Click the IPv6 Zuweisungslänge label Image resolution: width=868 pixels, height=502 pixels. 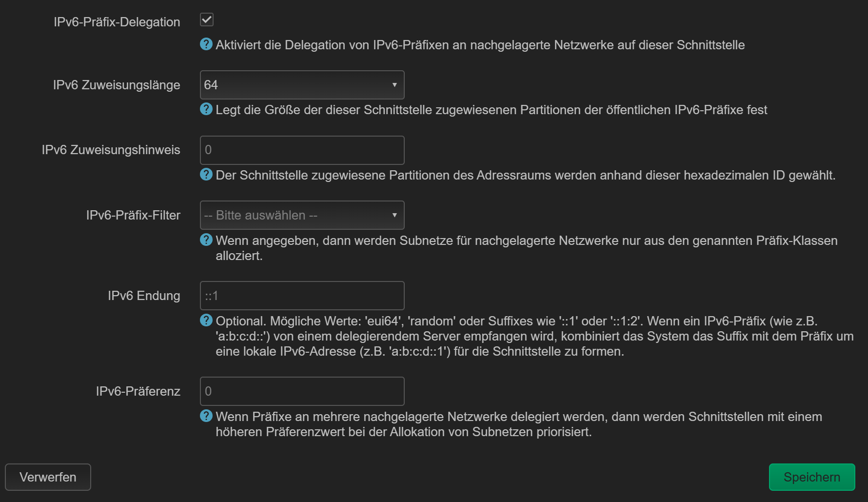coord(117,85)
